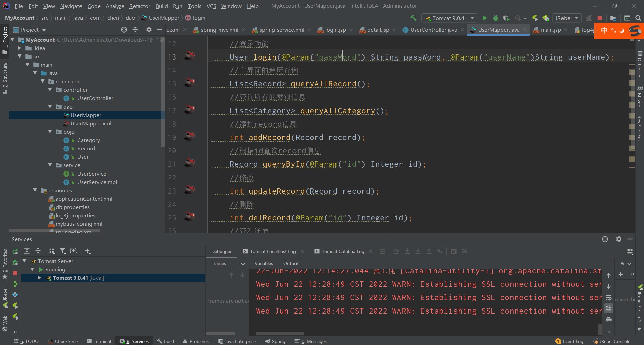Switch to the UserController.java tab
Viewport: 644px width, 345px height.
pyautogui.click(x=433, y=30)
